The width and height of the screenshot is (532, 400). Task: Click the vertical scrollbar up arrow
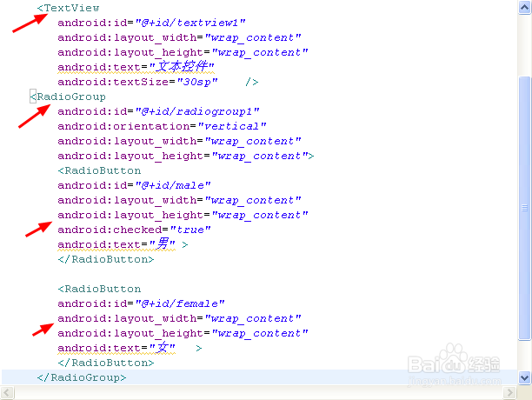pos(524,7)
